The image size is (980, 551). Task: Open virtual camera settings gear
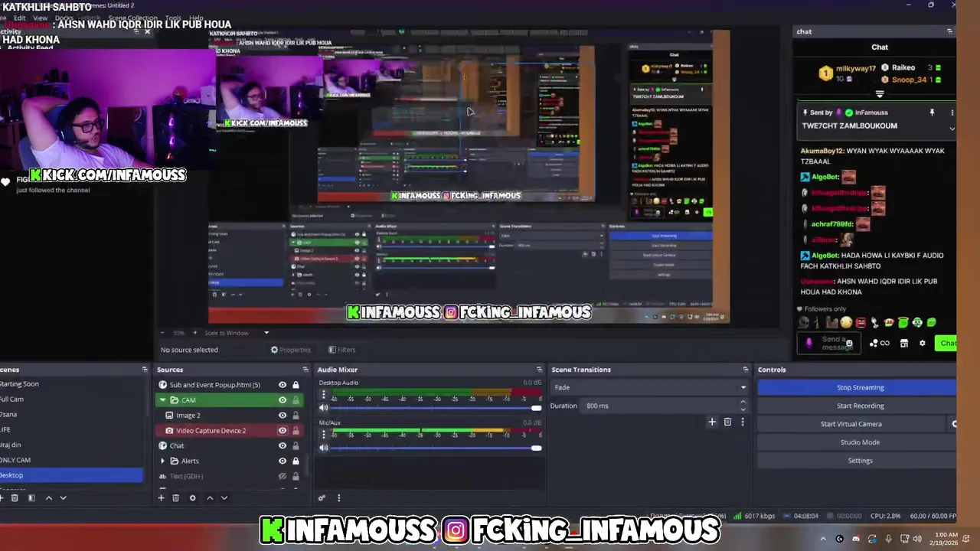(954, 424)
